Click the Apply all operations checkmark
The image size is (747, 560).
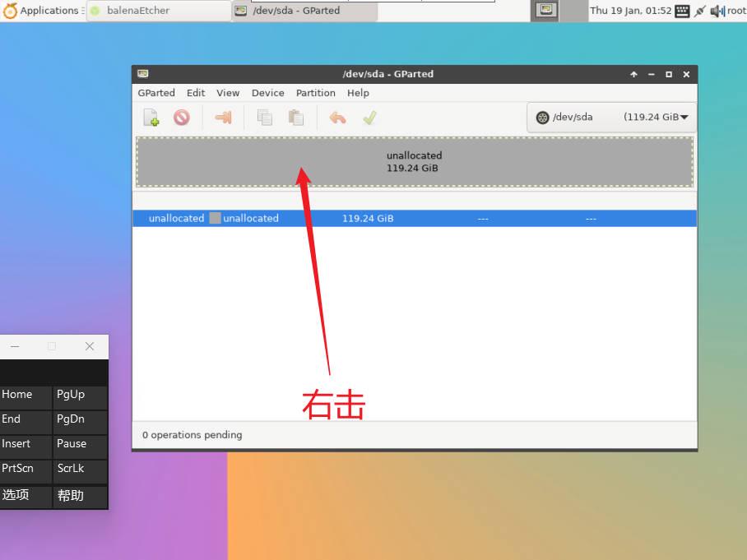point(369,117)
